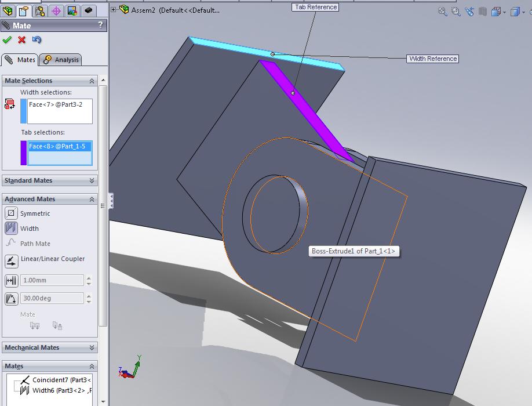Expand the Mechanical Mates section
532x406 pixels.
(x=92, y=347)
